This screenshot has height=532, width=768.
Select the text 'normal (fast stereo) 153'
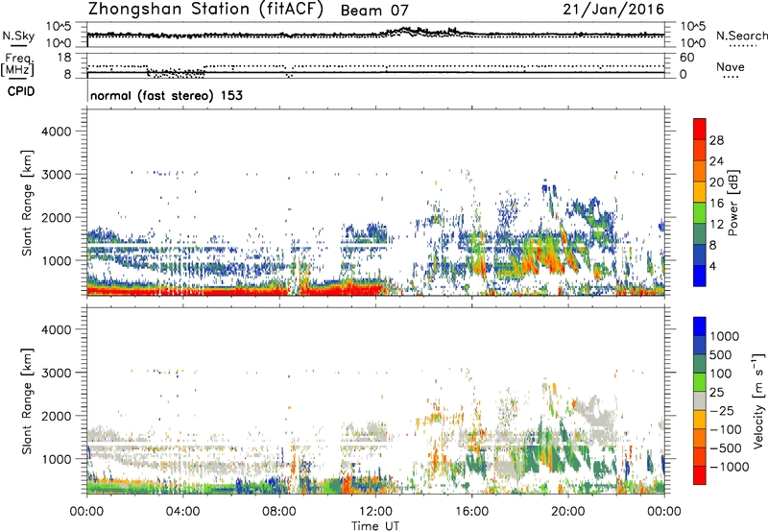click(166, 95)
